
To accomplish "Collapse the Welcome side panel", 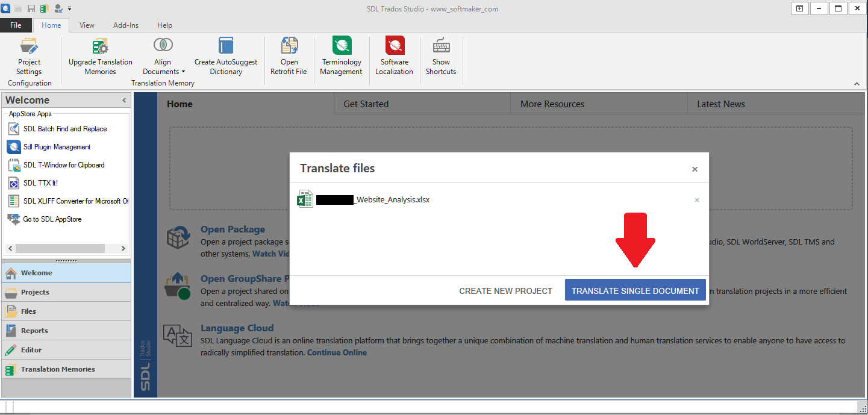I will click(x=124, y=101).
